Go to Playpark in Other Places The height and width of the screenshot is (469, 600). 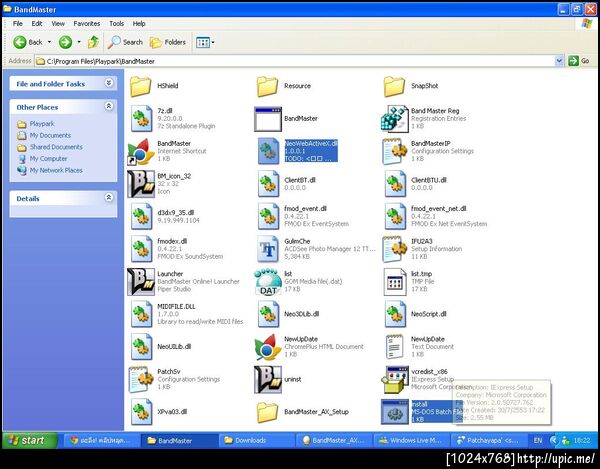pyautogui.click(x=42, y=124)
